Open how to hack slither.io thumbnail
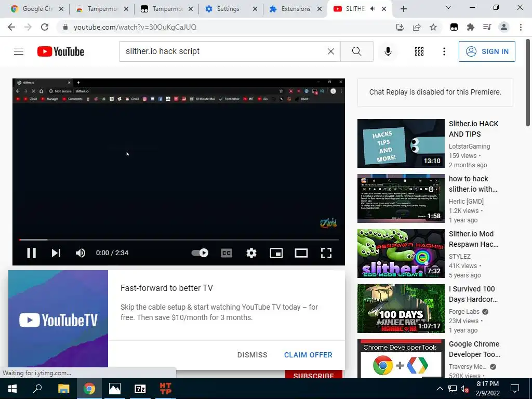532x399 pixels. (401, 198)
